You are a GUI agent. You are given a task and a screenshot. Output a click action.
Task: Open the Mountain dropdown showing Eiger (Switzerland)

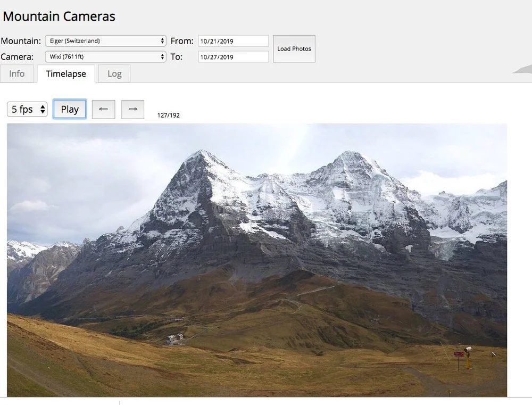click(105, 40)
